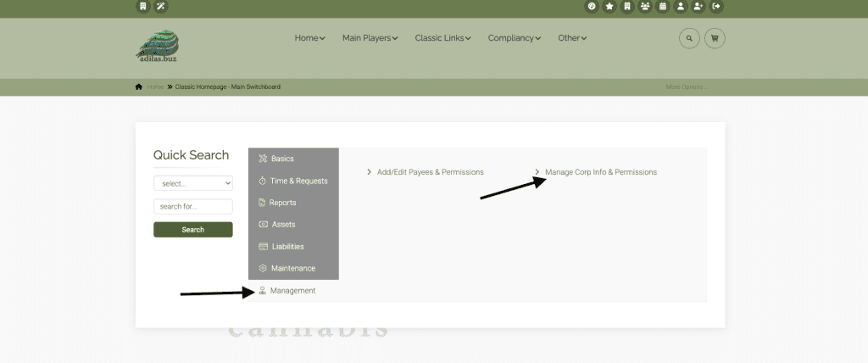
Task: Open the Quick Search select dropdown
Action: [x=192, y=183]
